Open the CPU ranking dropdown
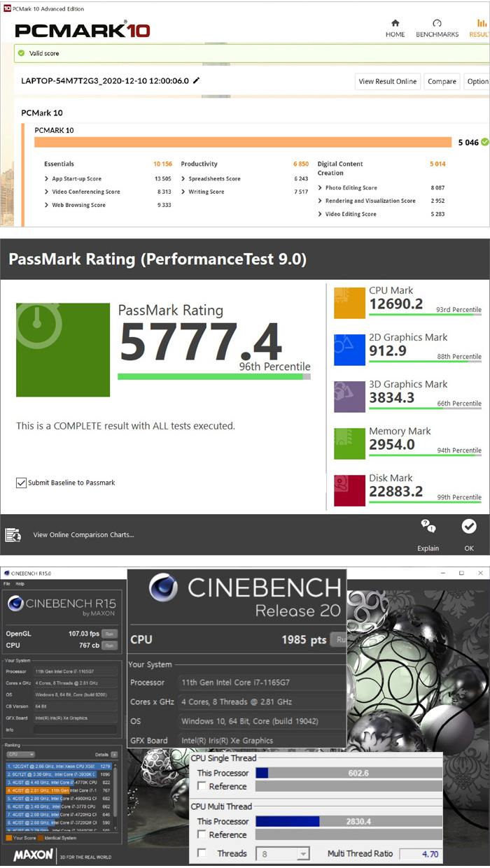The width and height of the screenshot is (490, 868). pos(21,755)
